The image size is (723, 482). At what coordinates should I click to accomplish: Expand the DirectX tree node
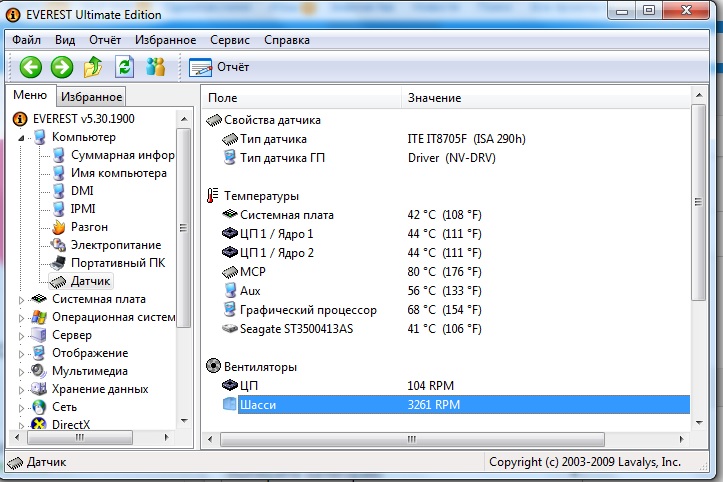[21, 425]
